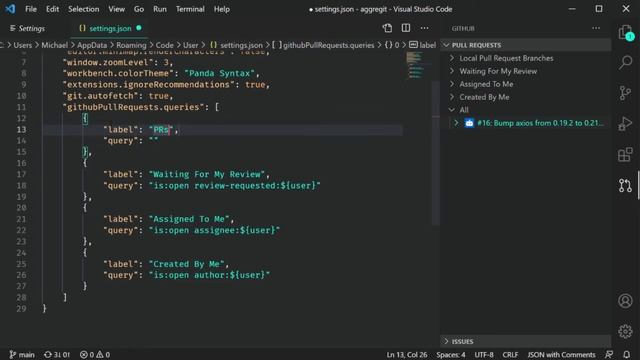Click the main branch indicator in status bar
Image resolution: width=640 pixels, height=360 pixels.
(x=22, y=355)
